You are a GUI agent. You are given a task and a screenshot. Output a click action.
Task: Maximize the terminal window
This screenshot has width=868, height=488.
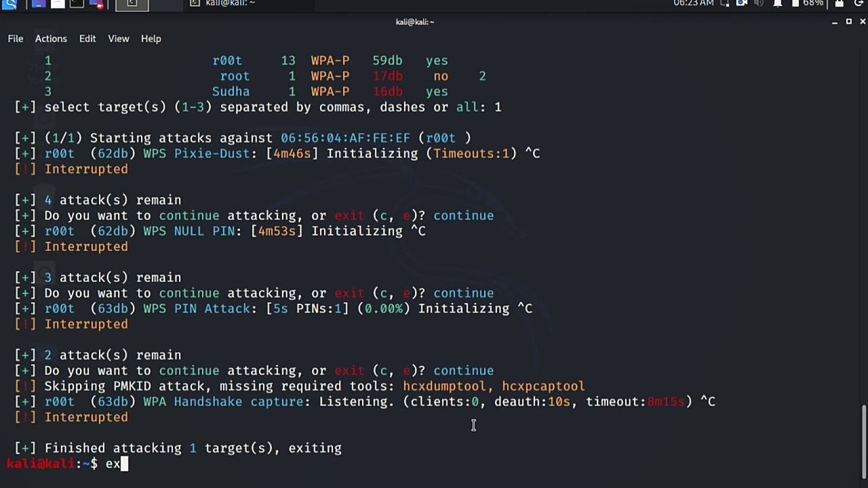848,22
